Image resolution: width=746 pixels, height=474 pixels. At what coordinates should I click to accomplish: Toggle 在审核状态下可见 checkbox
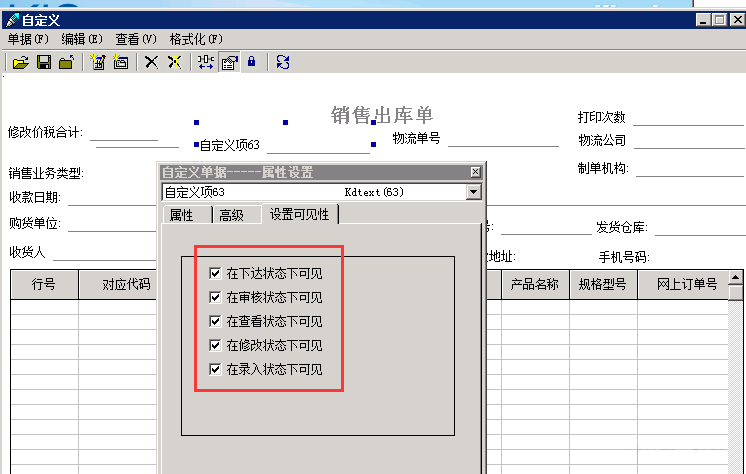click(215, 297)
